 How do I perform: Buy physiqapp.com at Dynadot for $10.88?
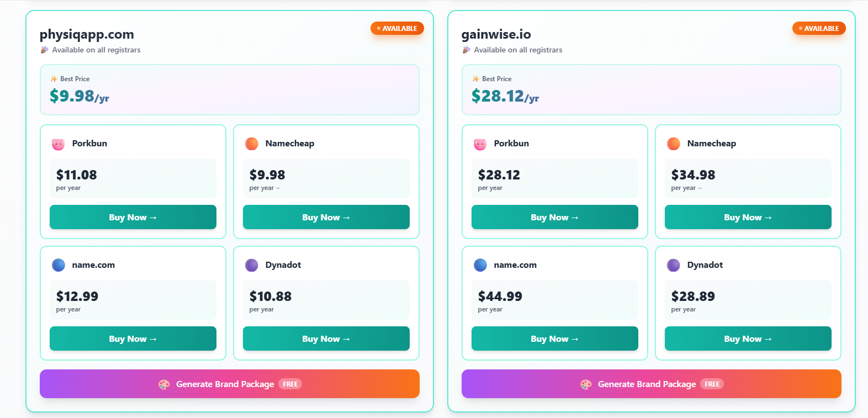coord(326,338)
